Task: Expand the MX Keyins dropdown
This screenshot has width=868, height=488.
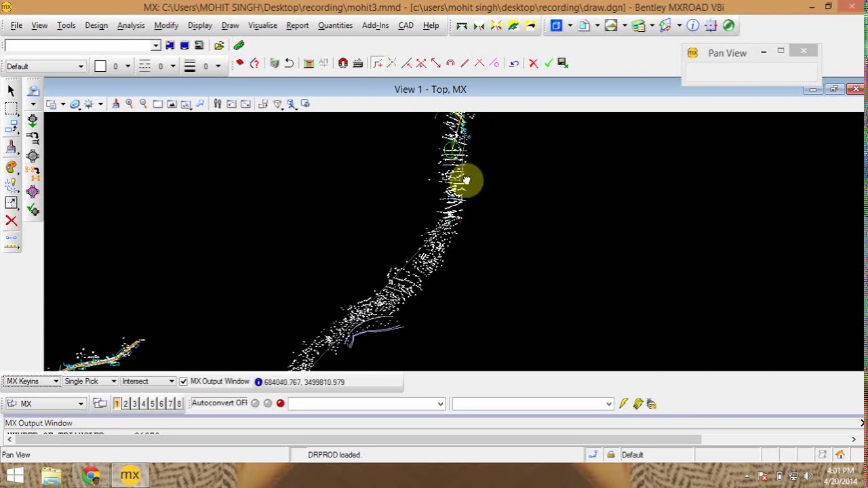Action: 56,382
